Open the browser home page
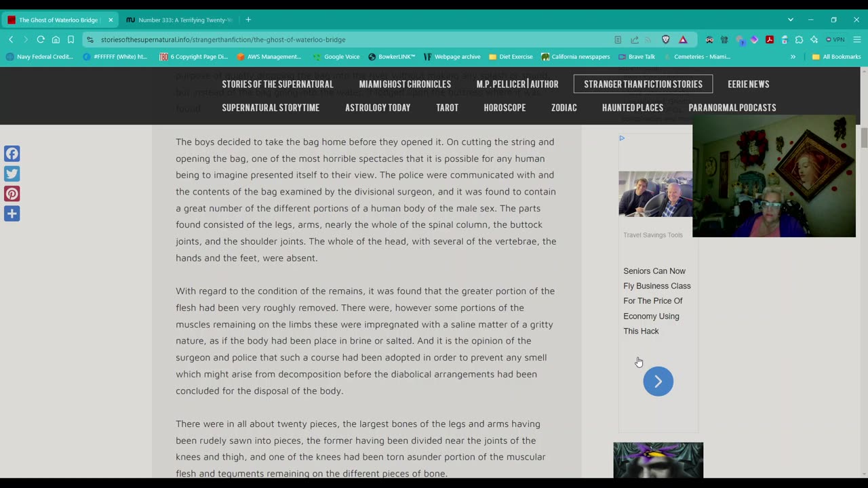Viewport: 868px width, 488px height. 56,39
